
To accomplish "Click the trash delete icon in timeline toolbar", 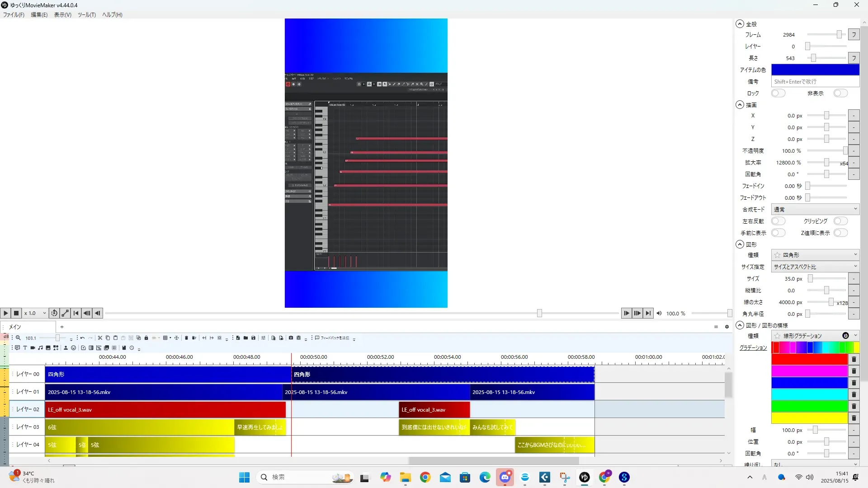I will (x=186, y=338).
